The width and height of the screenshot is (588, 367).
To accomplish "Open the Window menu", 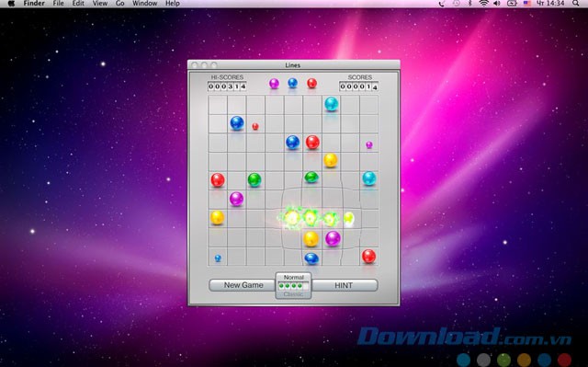I will point(145,4).
